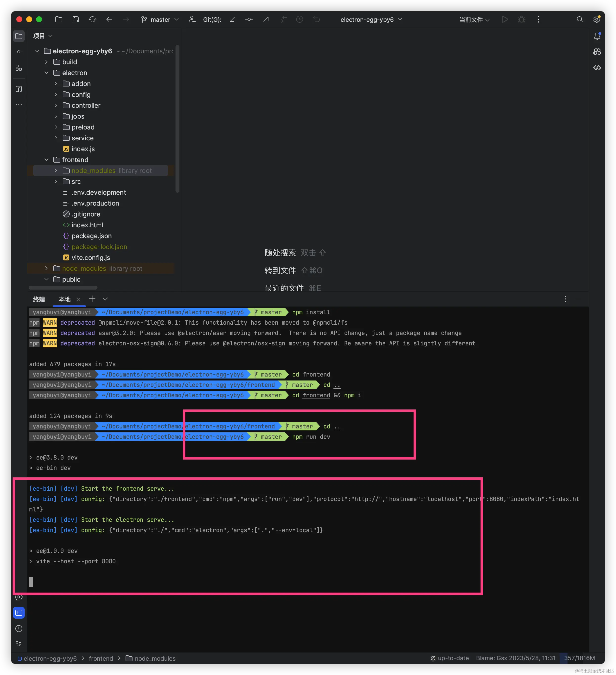Viewport: 616px width, 675px height.
Task: Toggle the Terminal tool window button
Action: click(x=19, y=613)
